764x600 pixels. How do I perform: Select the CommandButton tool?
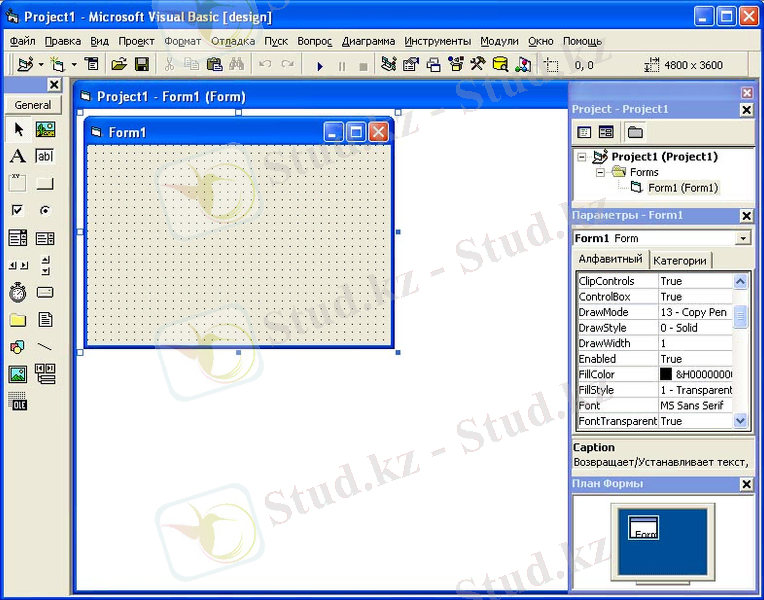(x=45, y=183)
